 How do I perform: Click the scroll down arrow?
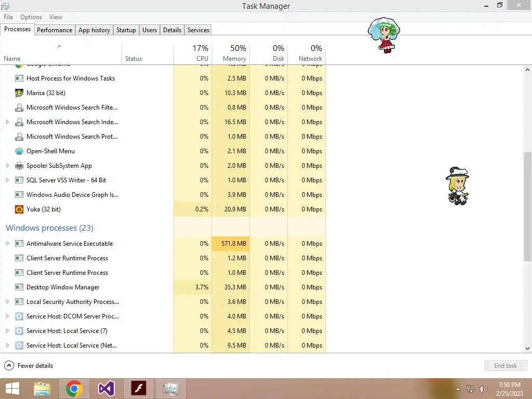[527, 349]
